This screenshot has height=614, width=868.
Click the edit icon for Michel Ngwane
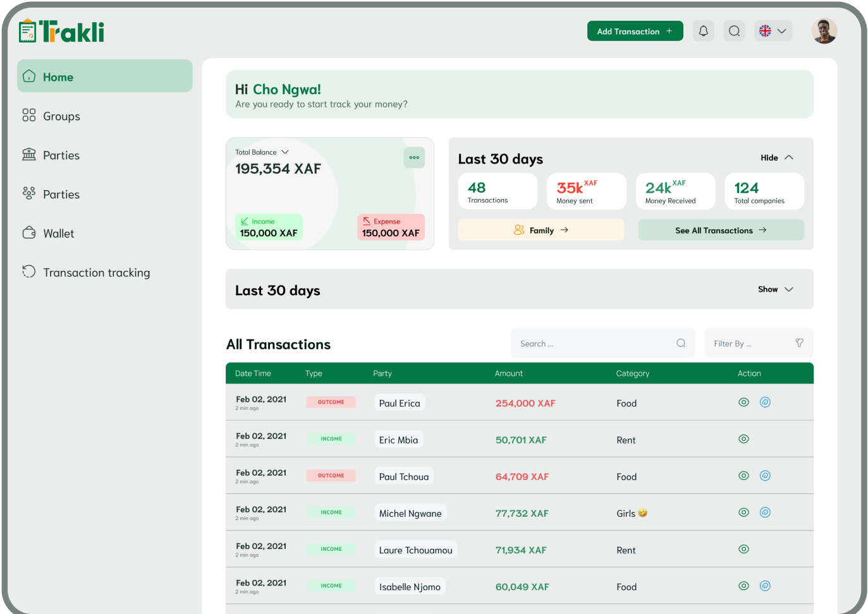click(x=765, y=512)
